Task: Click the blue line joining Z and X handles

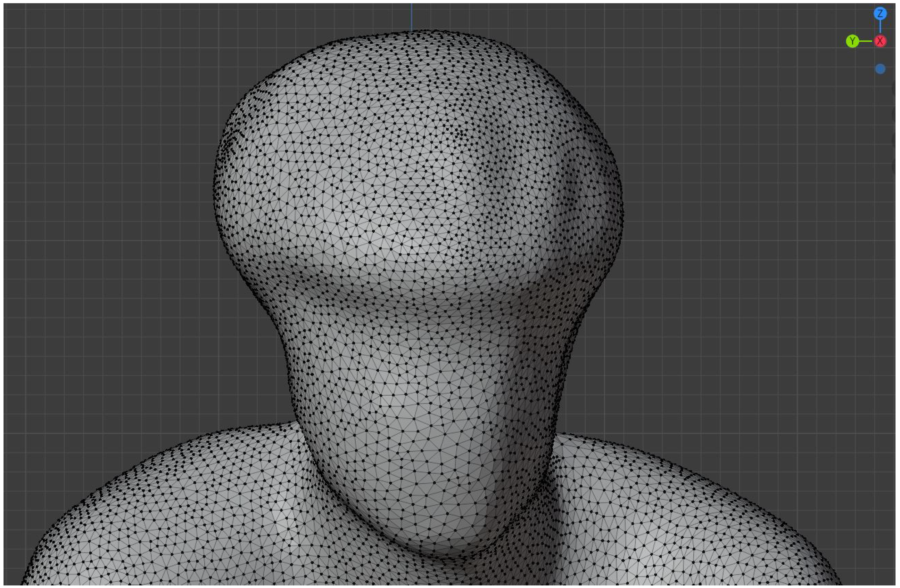Action: (880, 27)
